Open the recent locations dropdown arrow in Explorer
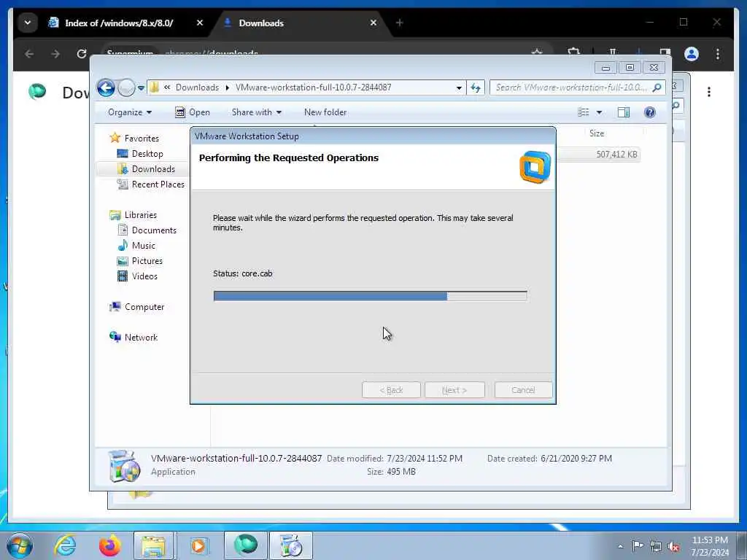Screen dimensions: 747x560 pos(141,88)
